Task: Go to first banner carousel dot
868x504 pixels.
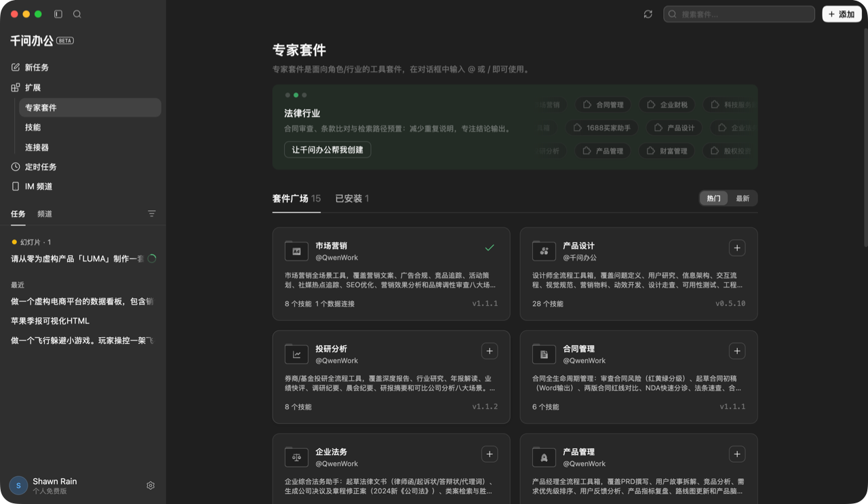Action: (x=288, y=95)
